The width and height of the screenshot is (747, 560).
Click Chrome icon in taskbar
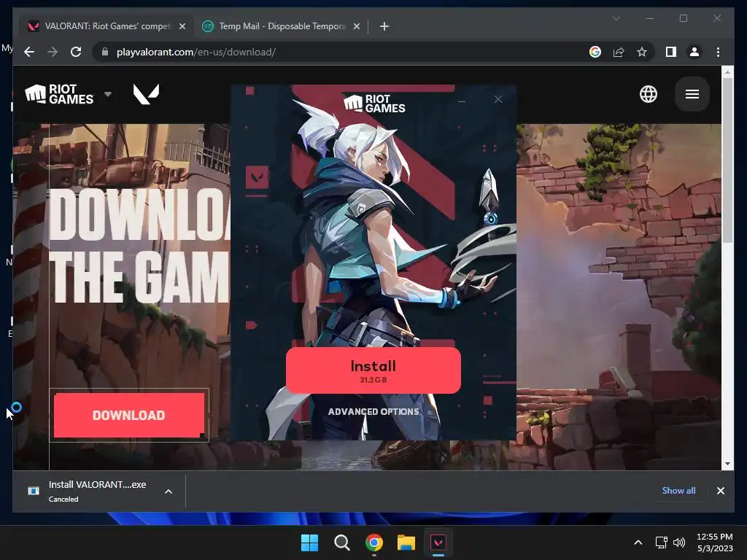click(x=374, y=542)
